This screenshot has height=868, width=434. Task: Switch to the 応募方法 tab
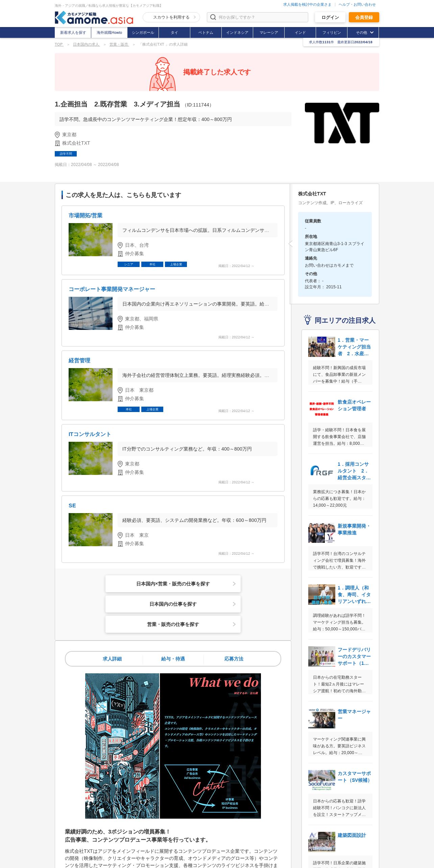(234, 659)
